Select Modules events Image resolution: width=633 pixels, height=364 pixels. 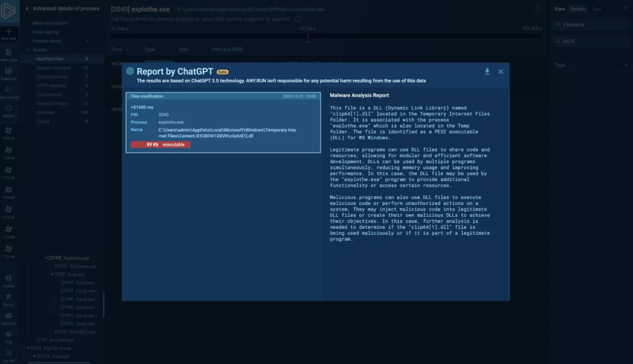pyautogui.click(x=62, y=112)
